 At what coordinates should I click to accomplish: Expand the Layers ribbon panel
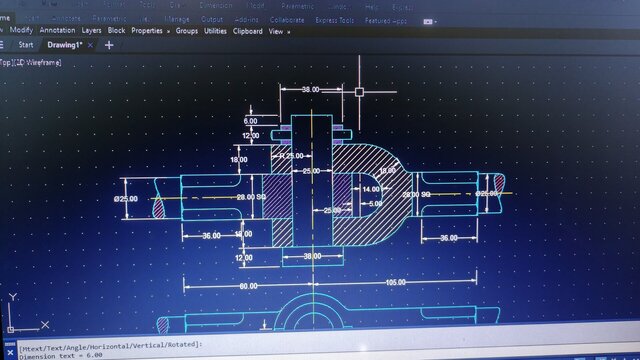pos(91,31)
